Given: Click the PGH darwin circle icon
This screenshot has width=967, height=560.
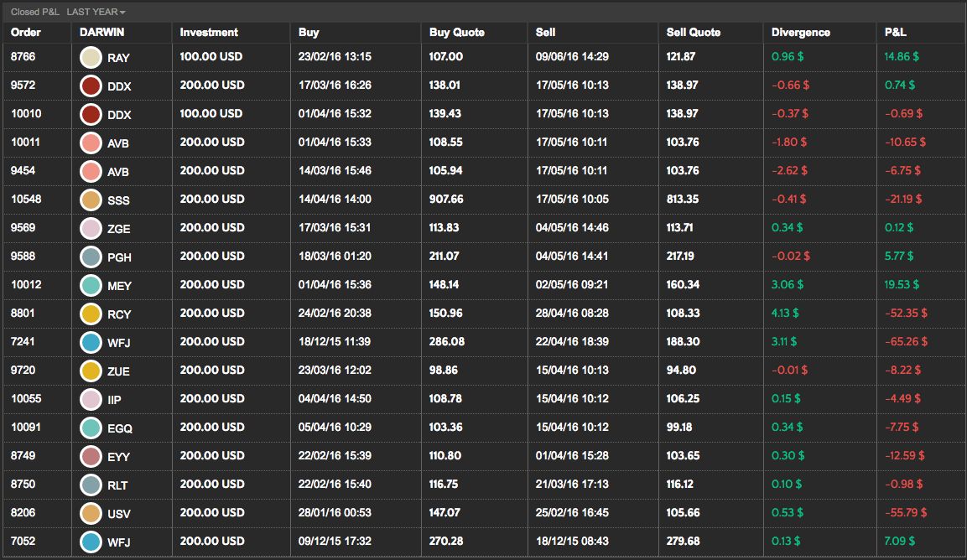Looking at the screenshot, I should point(91,257).
